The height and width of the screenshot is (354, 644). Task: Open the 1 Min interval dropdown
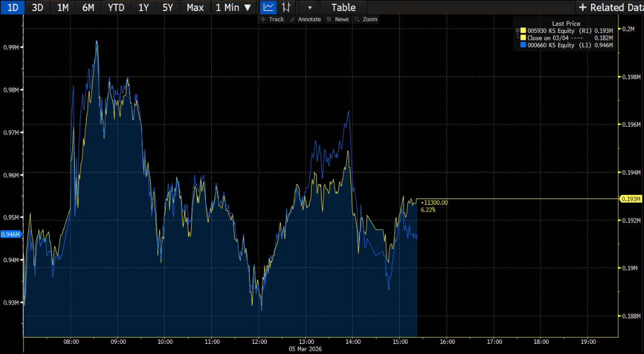click(x=234, y=7)
